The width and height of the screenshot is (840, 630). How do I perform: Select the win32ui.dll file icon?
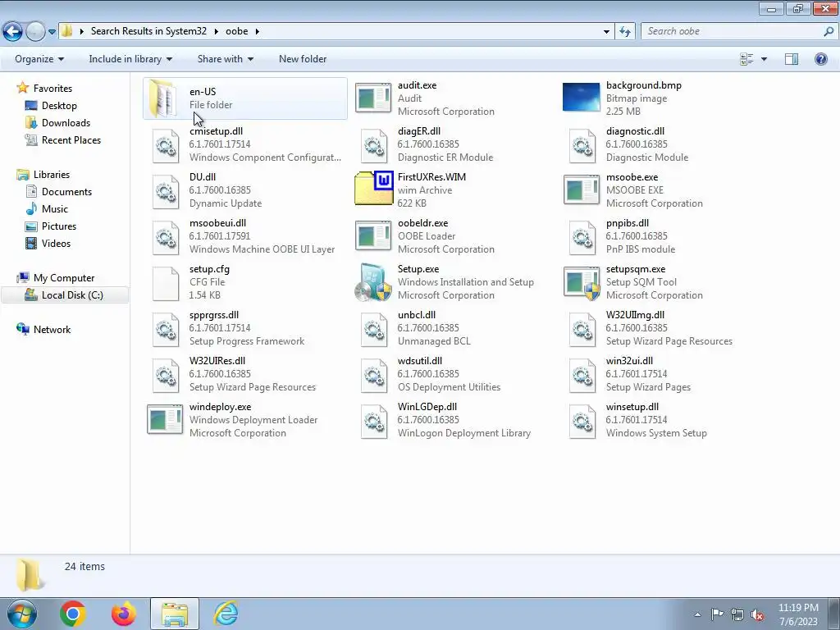[582, 376]
